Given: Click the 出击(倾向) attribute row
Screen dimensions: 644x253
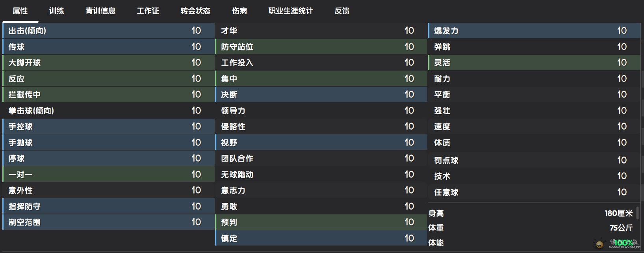Looking at the screenshot, I should 108,31.
